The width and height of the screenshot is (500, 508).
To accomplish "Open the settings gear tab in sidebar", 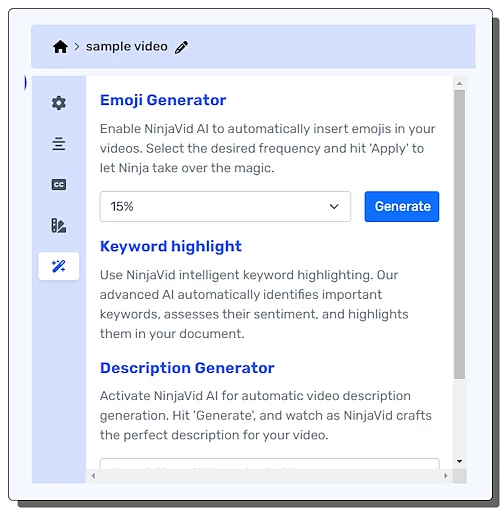I will click(x=59, y=103).
